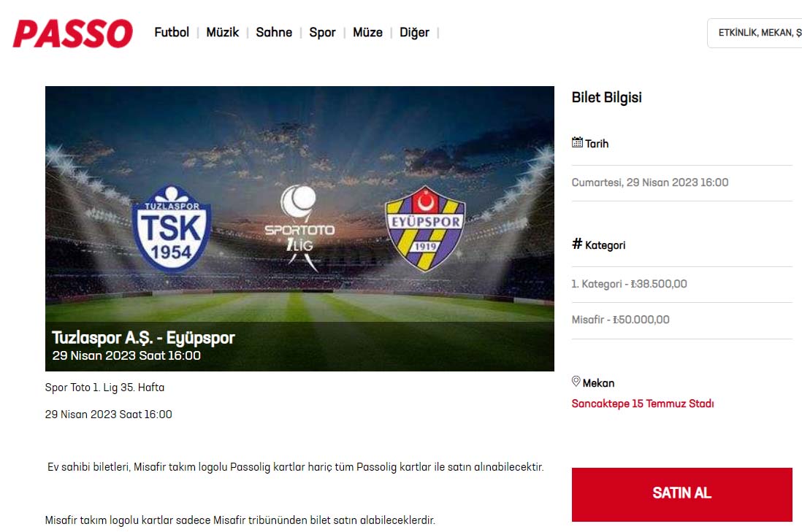Click the Eyüpspor 1919 crest
802x532 pixels.
[425, 228]
